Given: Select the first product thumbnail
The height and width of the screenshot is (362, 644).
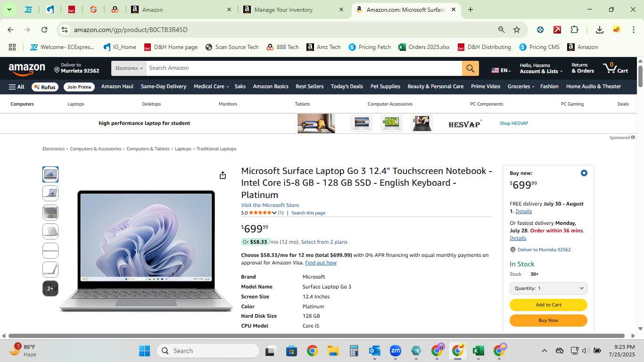Looking at the screenshot, I should (x=50, y=174).
